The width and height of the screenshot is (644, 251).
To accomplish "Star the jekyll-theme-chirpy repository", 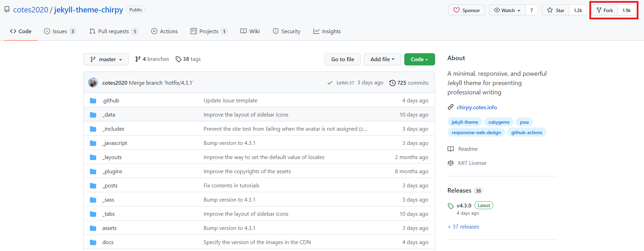I will [556, 10].
